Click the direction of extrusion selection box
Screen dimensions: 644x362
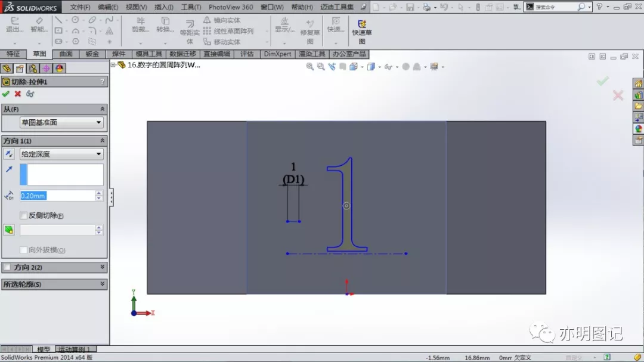tap(61, 175)
